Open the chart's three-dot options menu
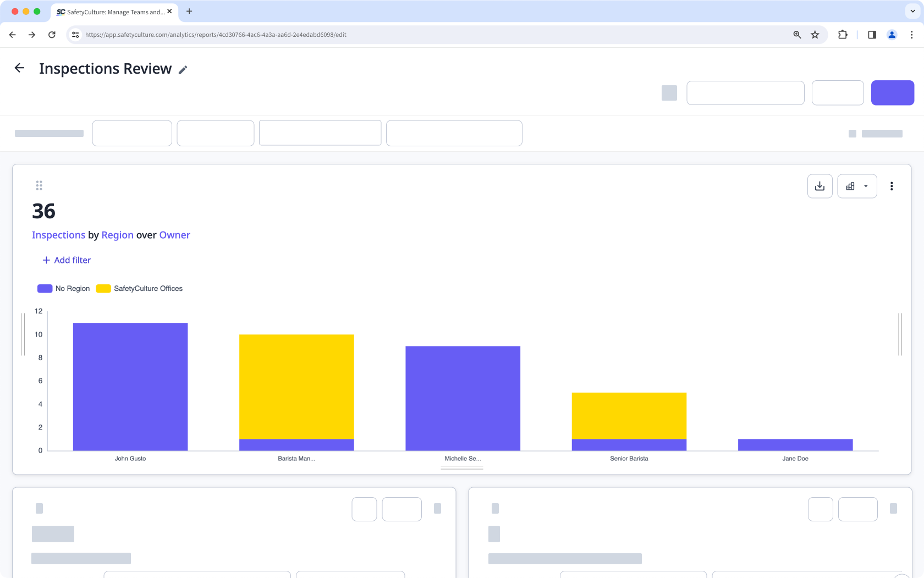The width and height of the screenshot is (924, 578). pos(892,186)
